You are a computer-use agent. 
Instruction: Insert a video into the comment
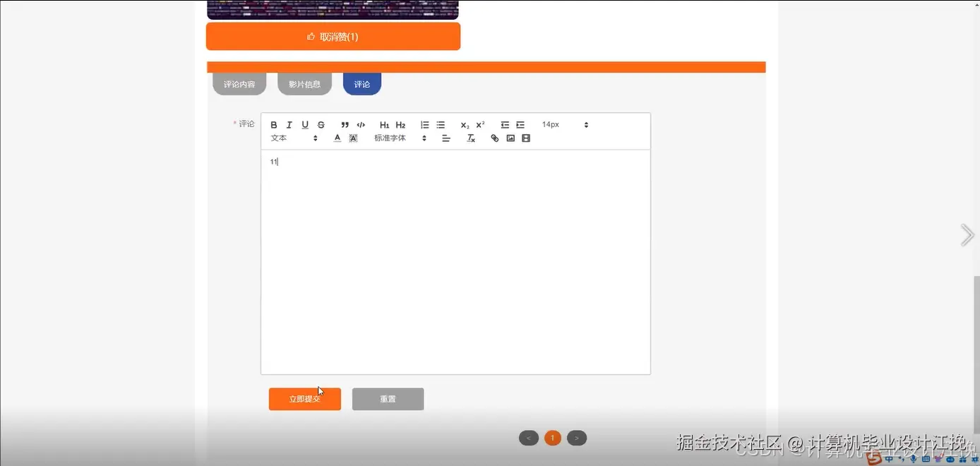click(526, 138)
